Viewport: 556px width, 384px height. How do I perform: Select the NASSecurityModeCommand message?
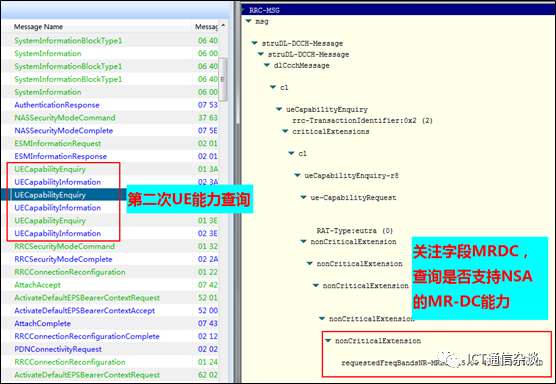[65, 118]
